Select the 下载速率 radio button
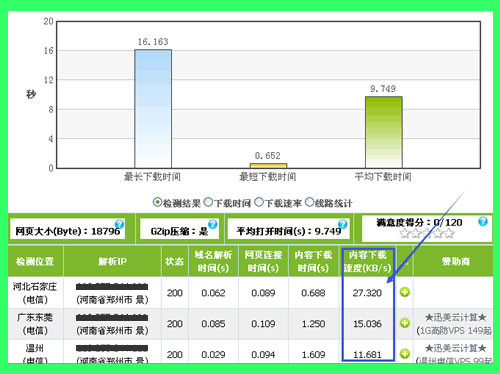 pyautogui.click(x=259, y=202)
